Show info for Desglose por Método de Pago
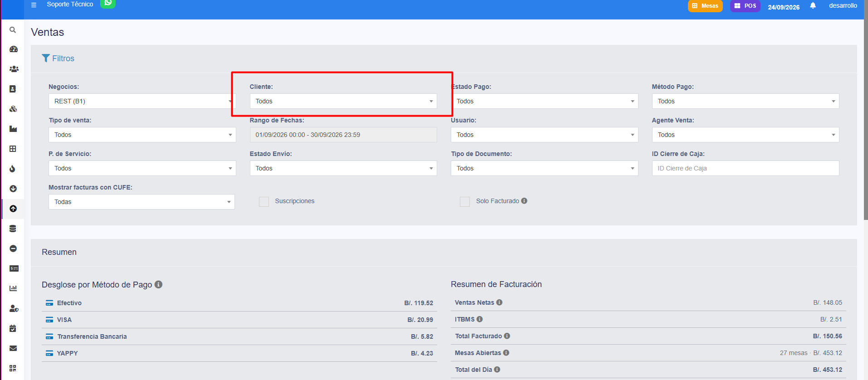Screen dimensions: 868x380 158,284
